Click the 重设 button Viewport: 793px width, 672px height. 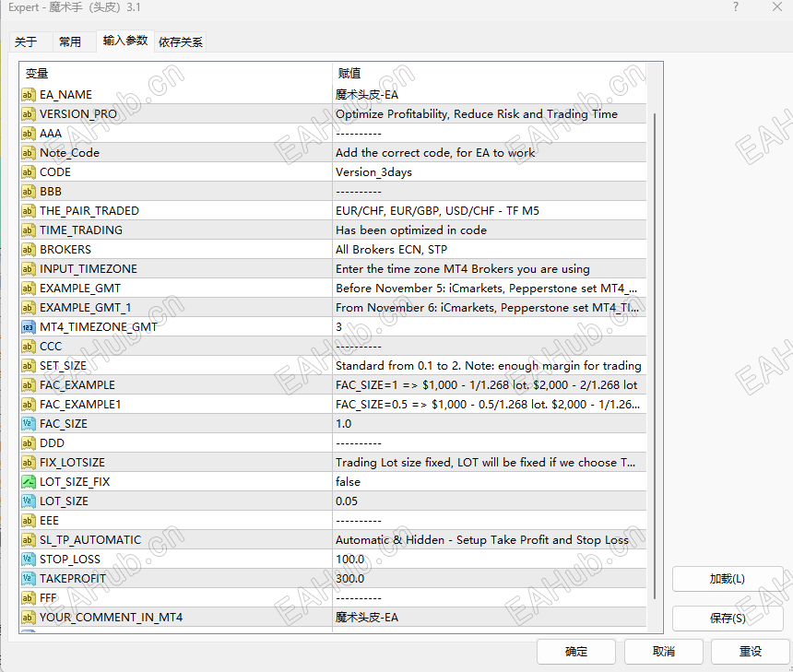751,652
